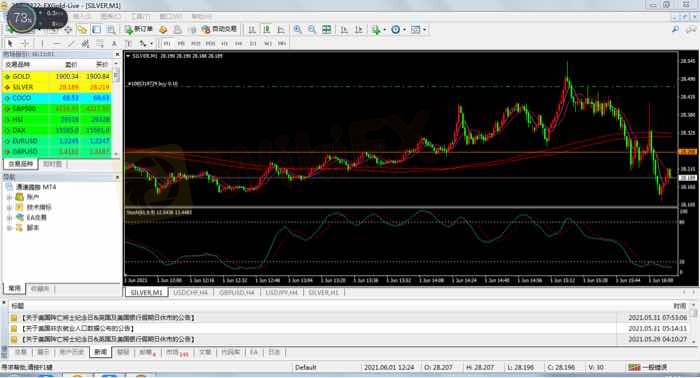Switch to the USDCHF,H4 chart tab
The width and height of the screenshot is (700, 378).
pos(190,292)
